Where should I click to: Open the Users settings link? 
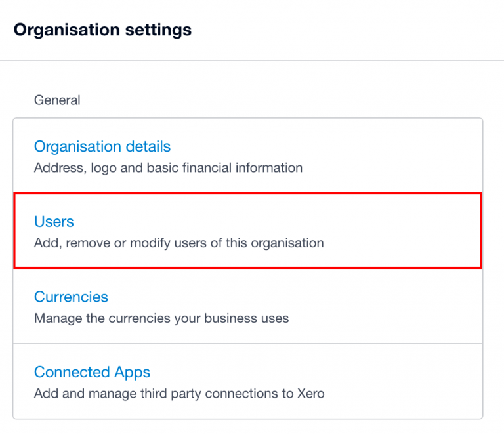(x=54, y=222)
